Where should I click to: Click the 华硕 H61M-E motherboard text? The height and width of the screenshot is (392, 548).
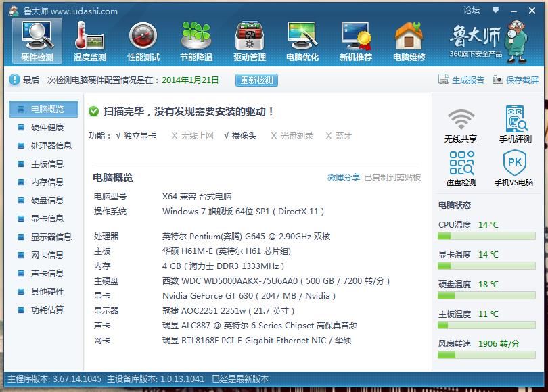click(227, 251)
